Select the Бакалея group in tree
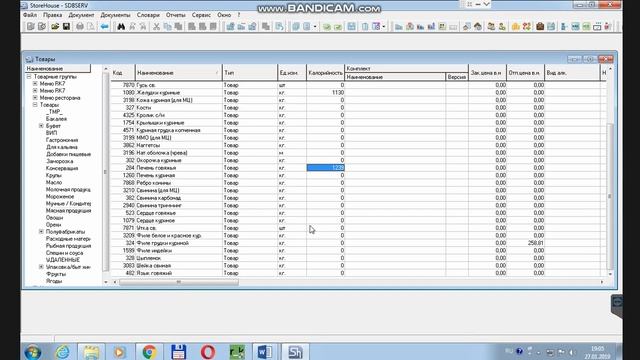This screenshot has height=360, width=640. click(56, 119)
